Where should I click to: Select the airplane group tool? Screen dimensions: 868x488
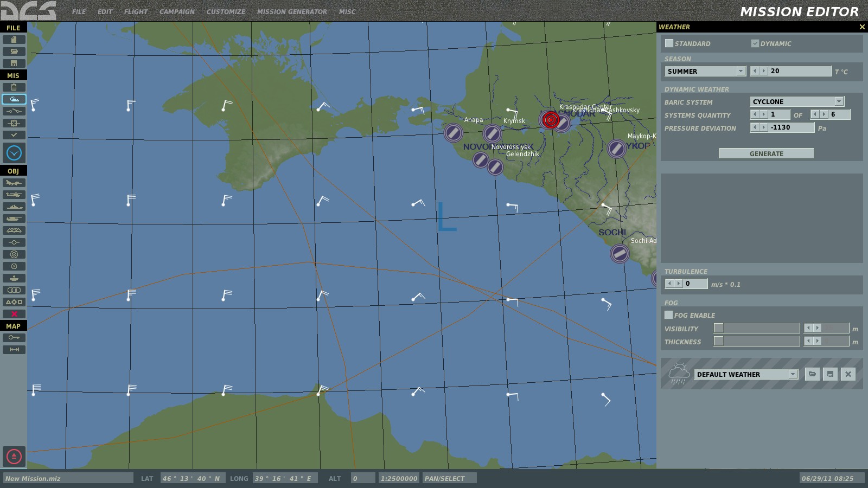click(14, 183)
